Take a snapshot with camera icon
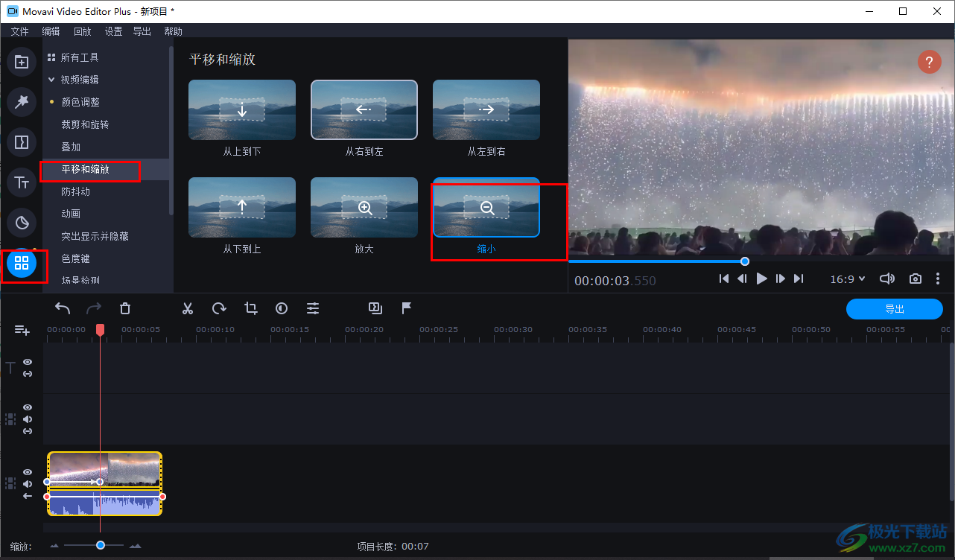The height and width of the screenshot is (560, 955). (x=916, y=279)
